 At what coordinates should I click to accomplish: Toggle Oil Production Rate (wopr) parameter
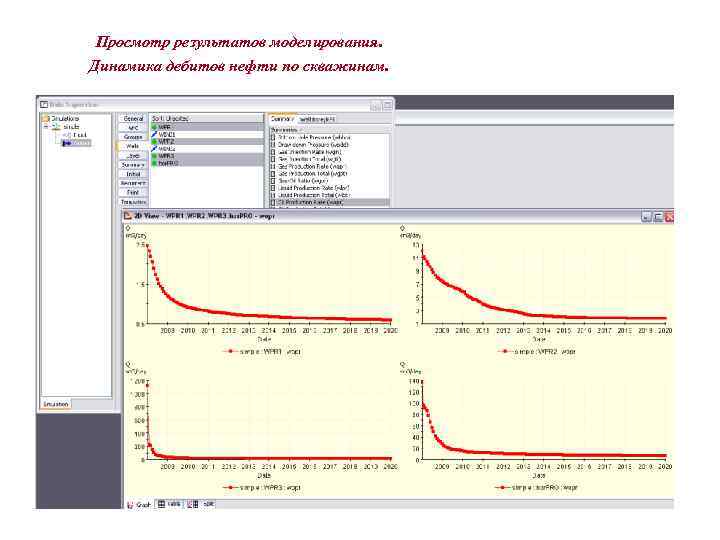coord(273,202)
